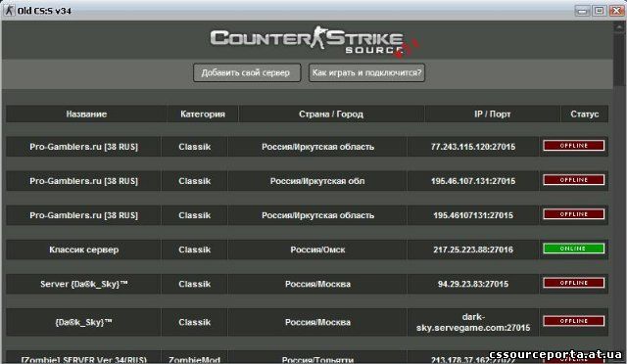Select the "Категория" column header
The height and width of the screenshot is (364, 627).
(203, 114)
